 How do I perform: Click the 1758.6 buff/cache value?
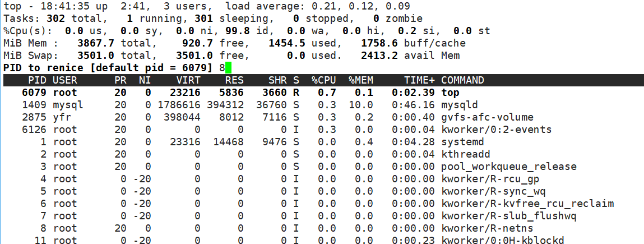point(379,44)
